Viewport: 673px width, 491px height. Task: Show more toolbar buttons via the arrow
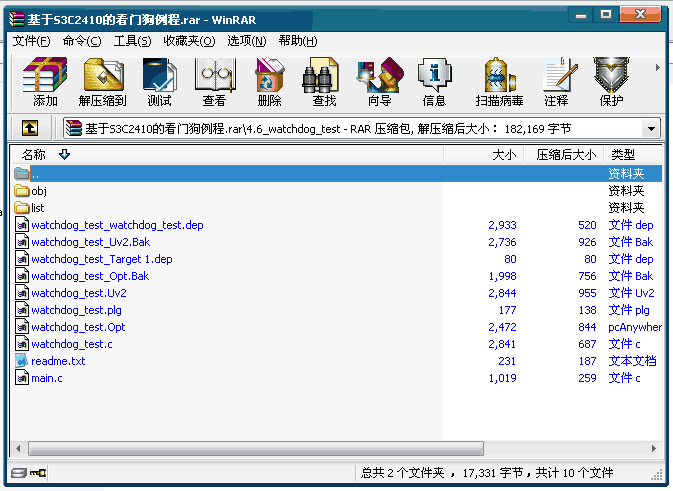[657, 67]
